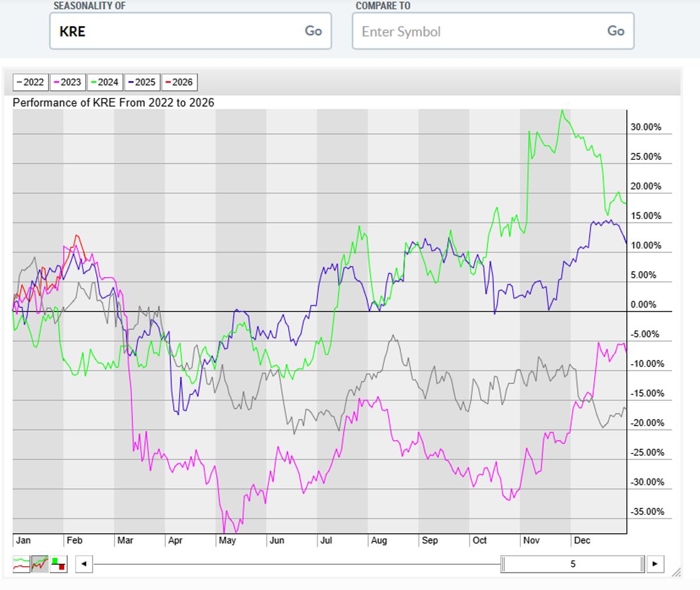This screenshot has width=700, height=590.
Task: Toggle the 2024 legend entry
Action: [104, 82]
